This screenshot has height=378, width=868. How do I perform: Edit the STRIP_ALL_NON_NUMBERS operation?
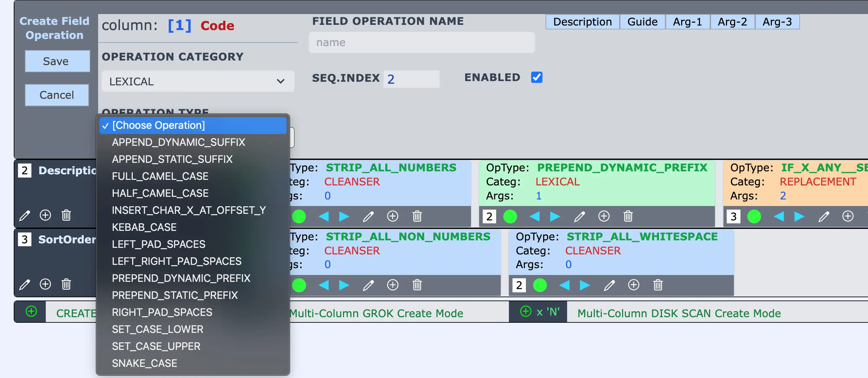coord(368,286)
